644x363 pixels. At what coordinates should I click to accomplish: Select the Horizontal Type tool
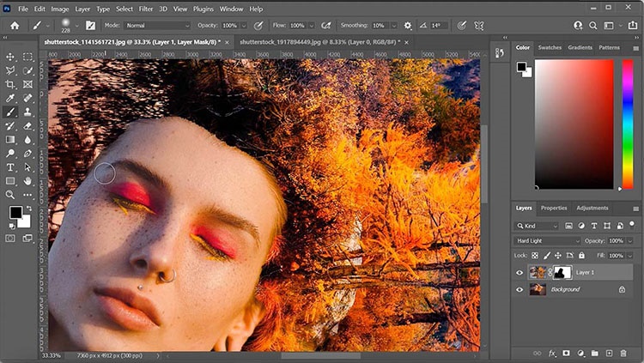pos(10,167)
